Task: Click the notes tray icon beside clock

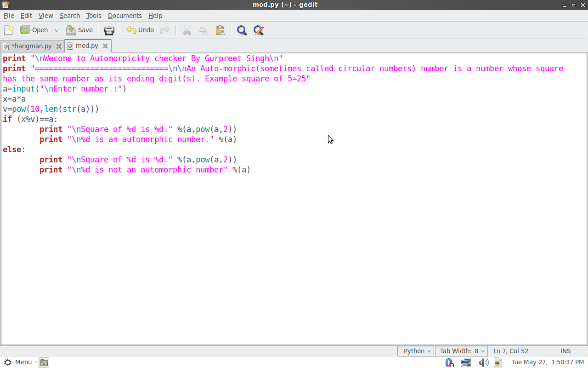Action: 498,362
